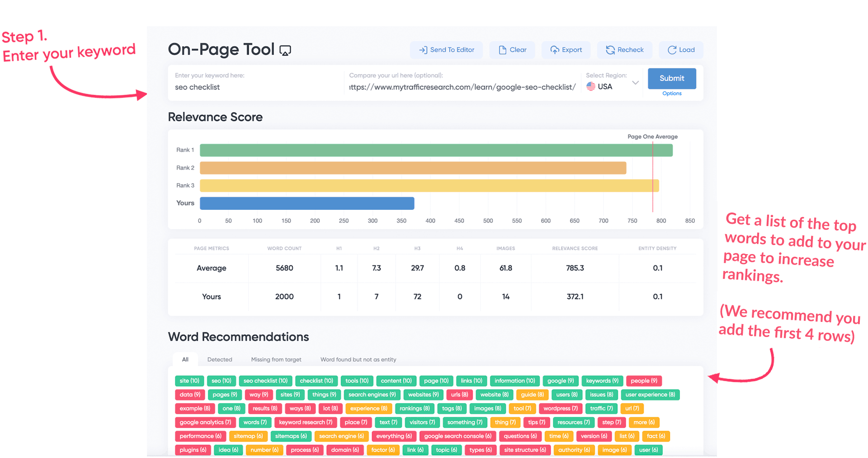Viewport: 868px width, 458px height.
Task: Click the 'experience (8)' orange tag
Action: (368, 409)
